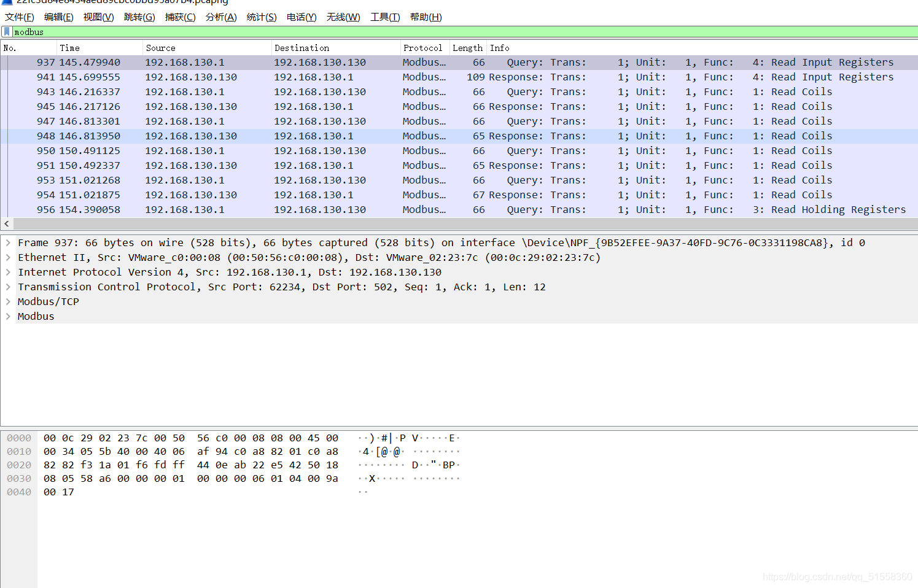Viewport: 918px width, 588px height.
Task: Select packet number 950
Action: pyautogui.click(x=459, y=151)
